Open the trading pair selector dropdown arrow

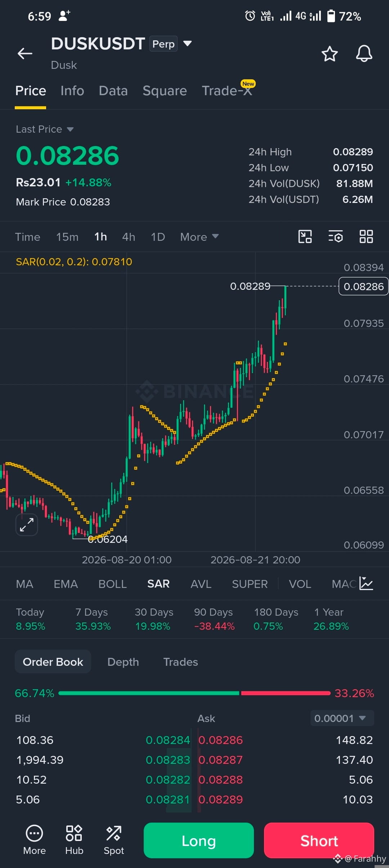[187, 44]
